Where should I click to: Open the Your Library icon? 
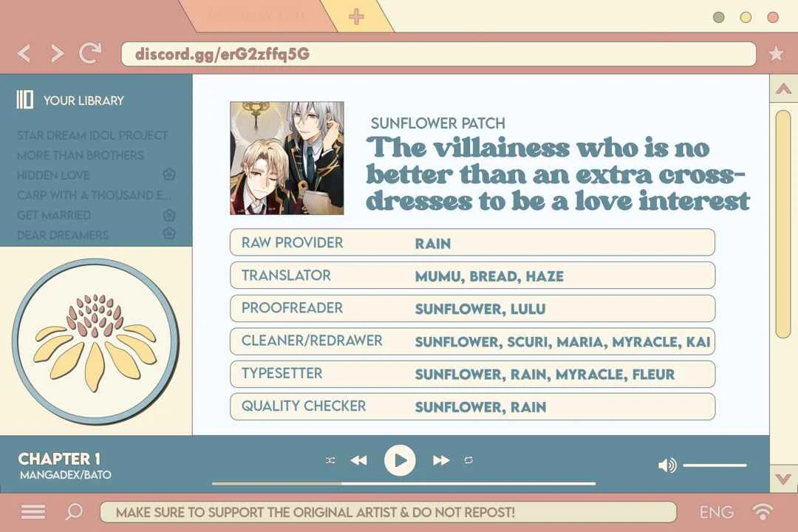click(25, 100)
